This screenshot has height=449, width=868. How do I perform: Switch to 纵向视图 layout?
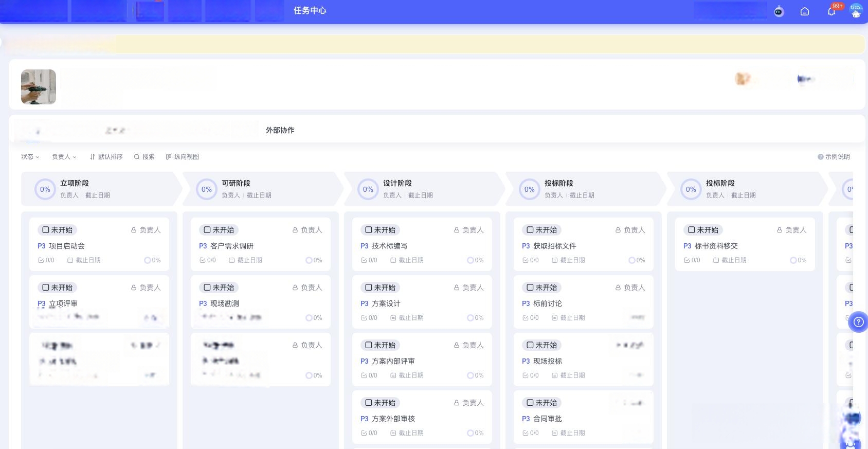pyautogui.click(x=183, y=157)
